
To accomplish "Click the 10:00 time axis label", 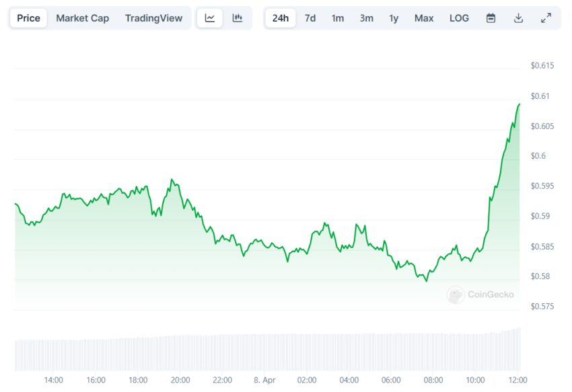I will [x=475, y=380].
